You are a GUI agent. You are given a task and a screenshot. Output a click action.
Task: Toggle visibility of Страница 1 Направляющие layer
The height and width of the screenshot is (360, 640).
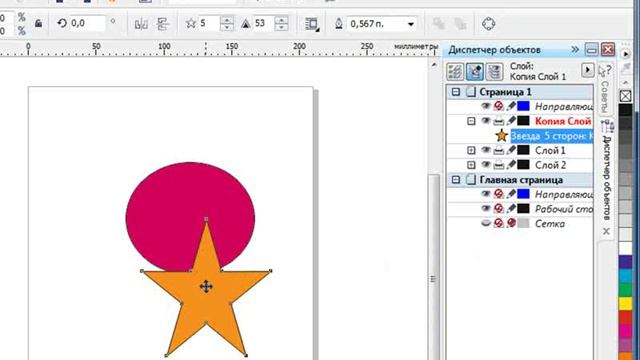pyautogui.click(x=485, y=106)
